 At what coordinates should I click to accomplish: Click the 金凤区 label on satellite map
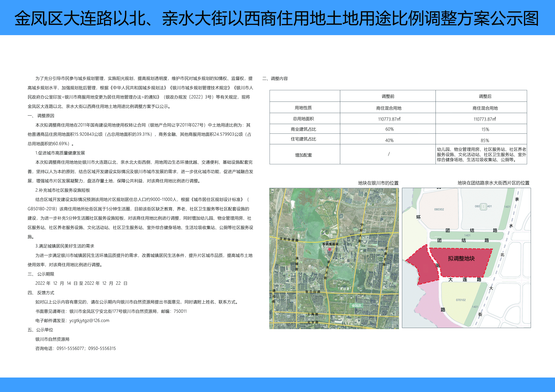click(x=356, y=305)
